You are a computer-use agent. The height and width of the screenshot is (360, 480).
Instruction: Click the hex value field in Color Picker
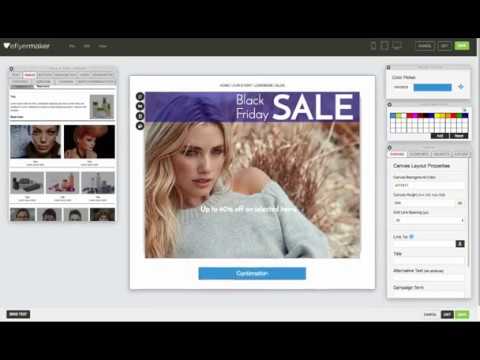pyautogui.click(x=401, y=87)
